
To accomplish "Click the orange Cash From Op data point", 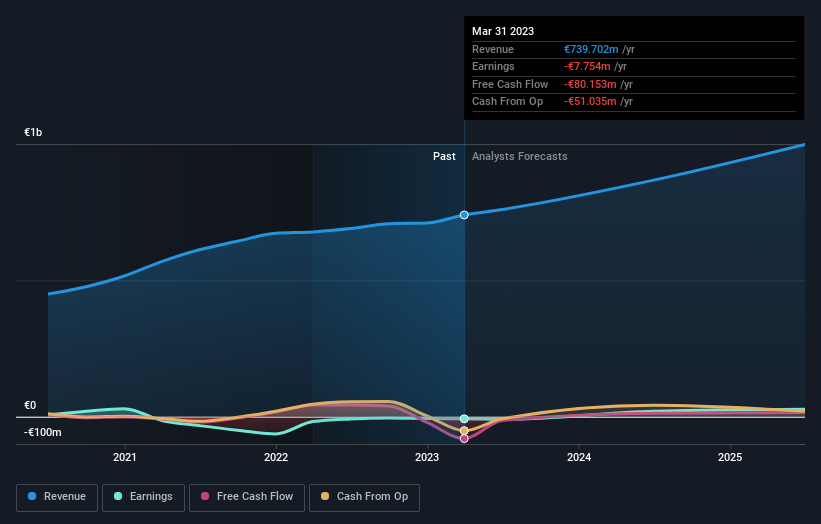I will 464,431.
